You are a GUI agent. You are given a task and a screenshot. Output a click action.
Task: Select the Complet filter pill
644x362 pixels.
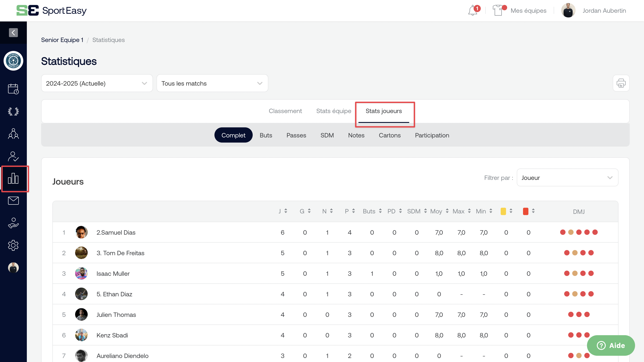233,135
